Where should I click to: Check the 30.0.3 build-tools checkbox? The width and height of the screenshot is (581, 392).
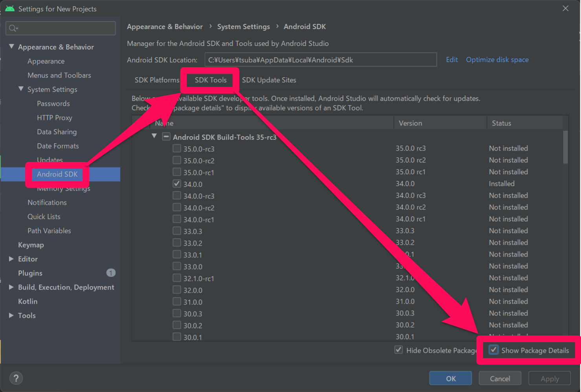point(177,313)
